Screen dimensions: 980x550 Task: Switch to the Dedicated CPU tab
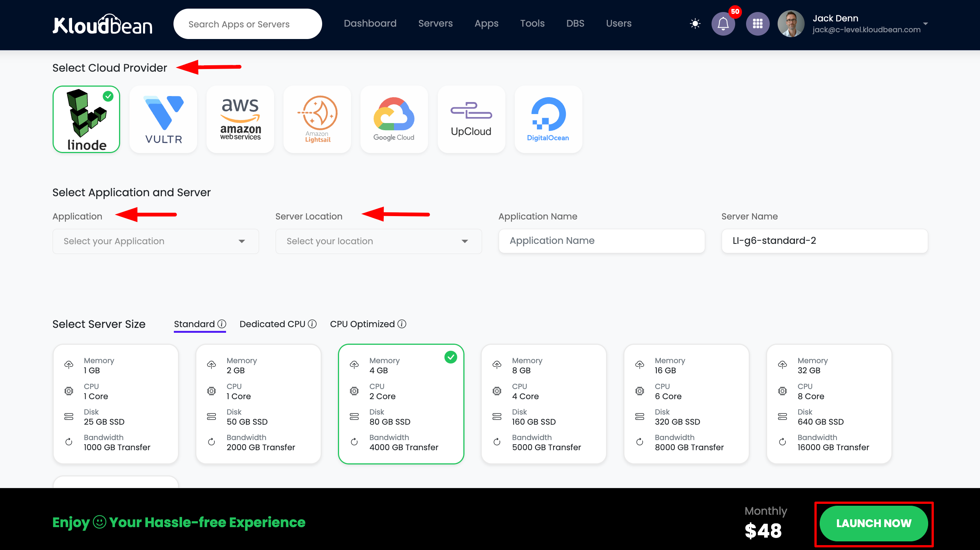click(272, 324)
